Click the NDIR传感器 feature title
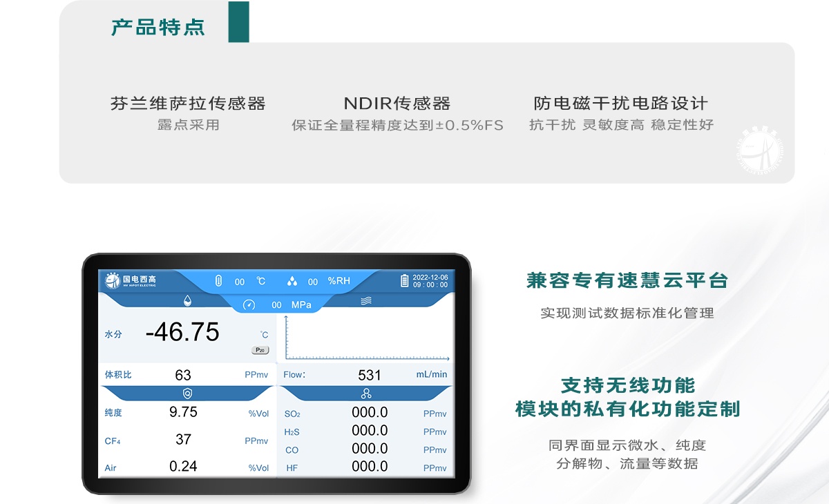The image size is (829, 504). tap(397, 104)
